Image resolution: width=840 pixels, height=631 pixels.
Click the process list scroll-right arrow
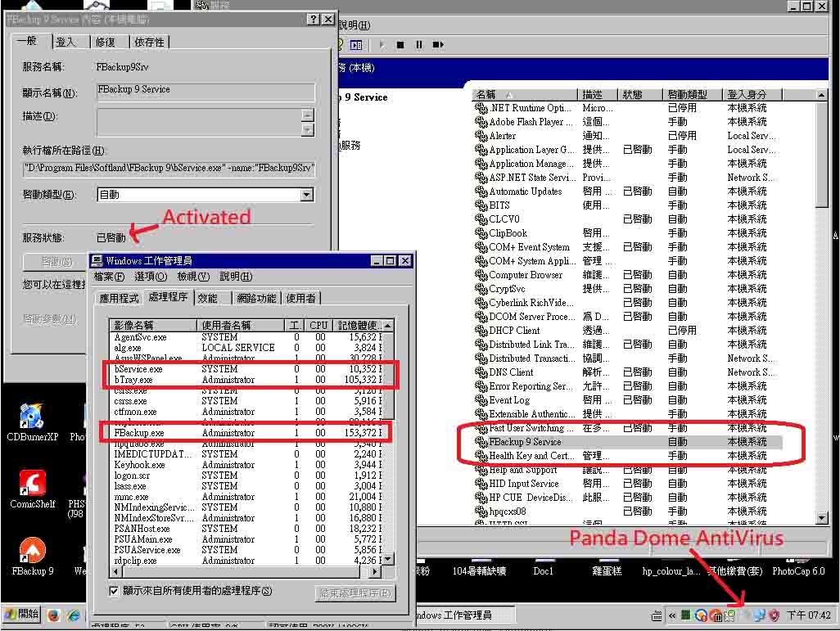[x=376, y=572]
